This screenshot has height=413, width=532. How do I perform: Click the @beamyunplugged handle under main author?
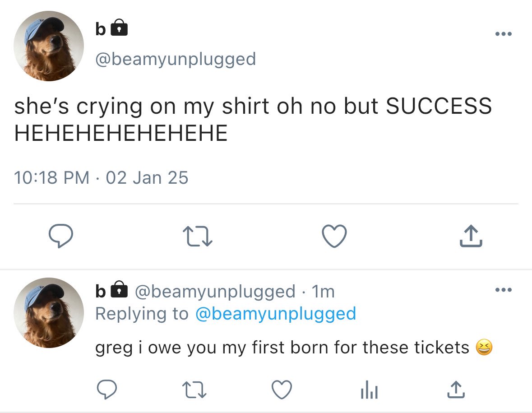tap(176, 59)
